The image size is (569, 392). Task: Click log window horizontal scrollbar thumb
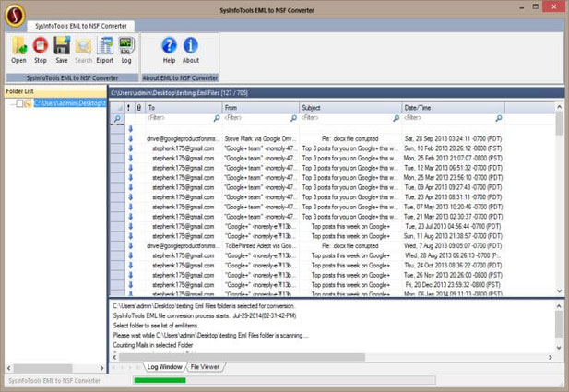point(242,357)
